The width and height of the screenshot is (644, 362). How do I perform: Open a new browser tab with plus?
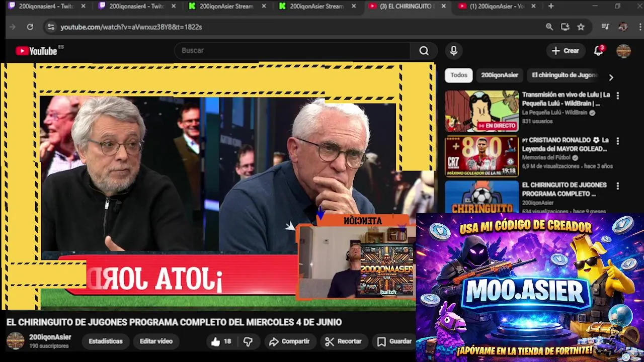[x=551, y=6]
